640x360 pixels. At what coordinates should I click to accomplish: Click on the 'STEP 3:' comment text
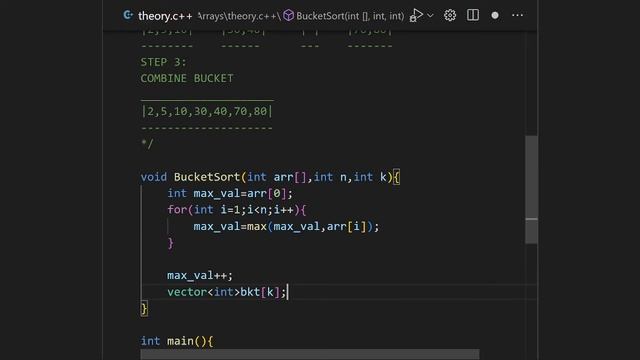[163, 62]
